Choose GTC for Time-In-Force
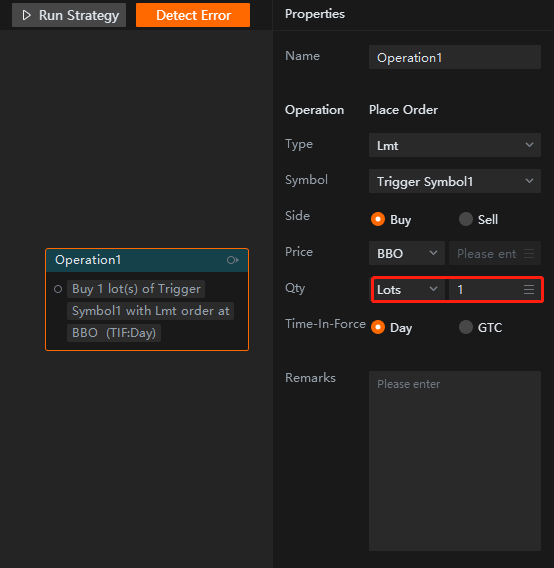Image resolution: width=554 pixels, height=568 pixels. [466, 327]
